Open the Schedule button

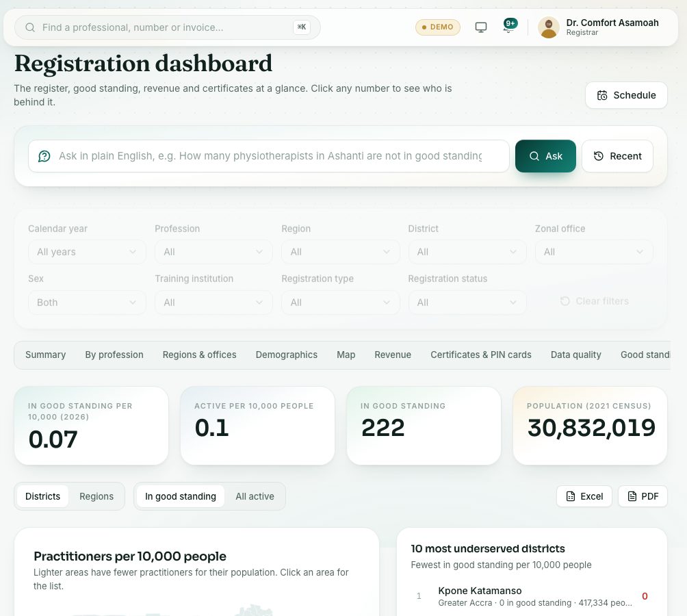click(x=626, y=95)
